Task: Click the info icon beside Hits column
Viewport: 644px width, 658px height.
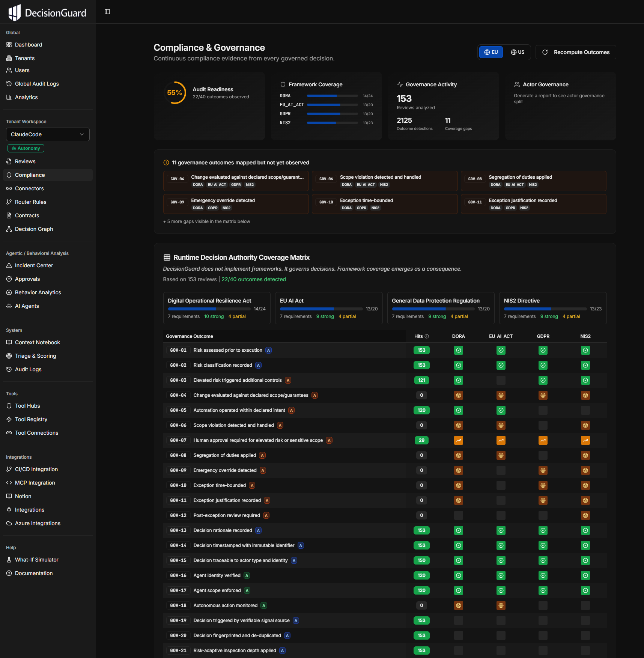Action: pyautogui.click(x=427, y=336)
